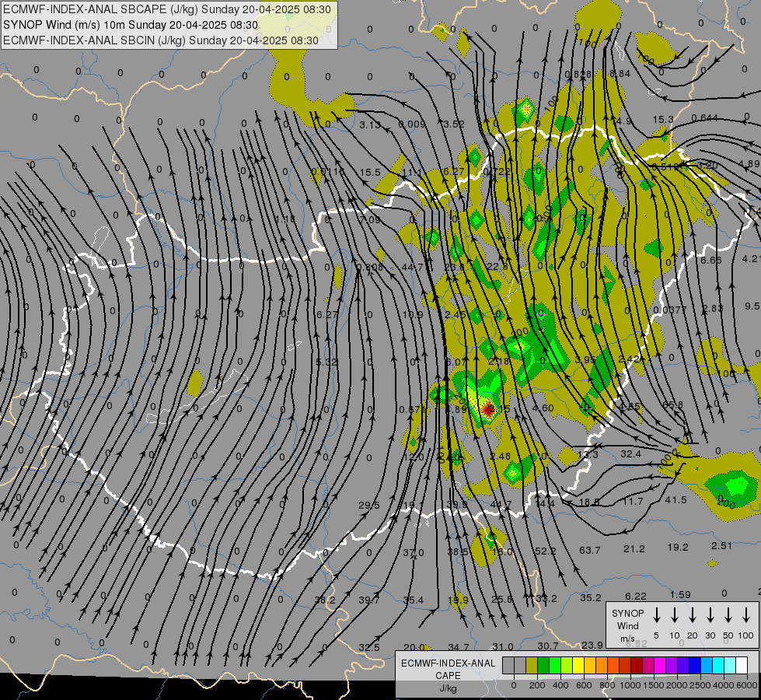Screen dimensions: 761x700
Task: Click the wind legend arrow labeled 20
Action: click(x=693, y=615)
